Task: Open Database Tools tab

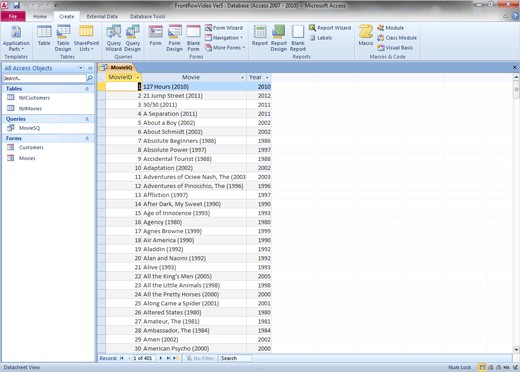Action: coord(147,16)
